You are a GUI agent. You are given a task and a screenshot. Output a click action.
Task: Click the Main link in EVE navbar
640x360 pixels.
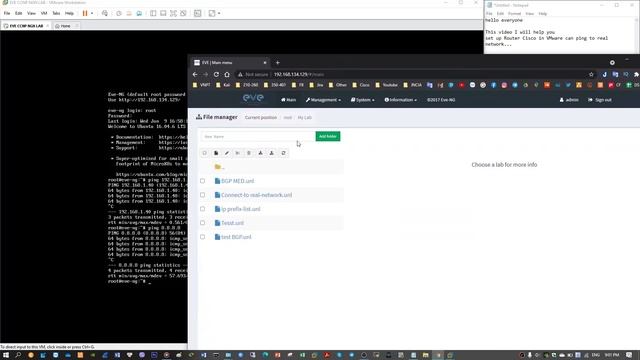(288, 100)
